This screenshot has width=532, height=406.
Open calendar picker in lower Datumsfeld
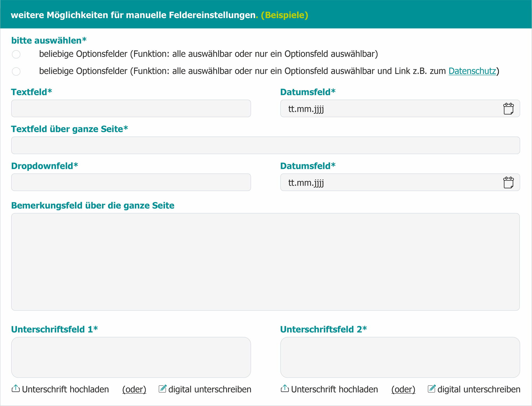508,183
